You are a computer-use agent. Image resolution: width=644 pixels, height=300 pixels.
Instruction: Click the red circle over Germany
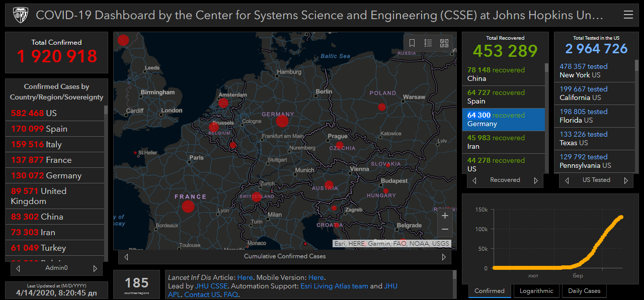[282, 121]
